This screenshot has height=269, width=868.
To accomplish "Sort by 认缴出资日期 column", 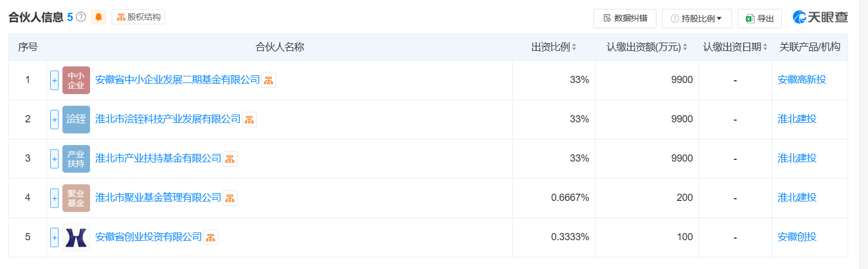I will [x=735, y=47].
